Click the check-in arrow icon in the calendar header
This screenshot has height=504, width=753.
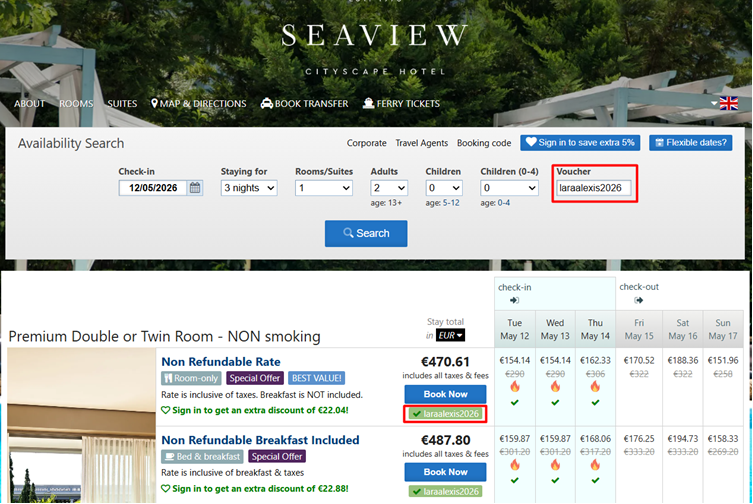(514, 299)
